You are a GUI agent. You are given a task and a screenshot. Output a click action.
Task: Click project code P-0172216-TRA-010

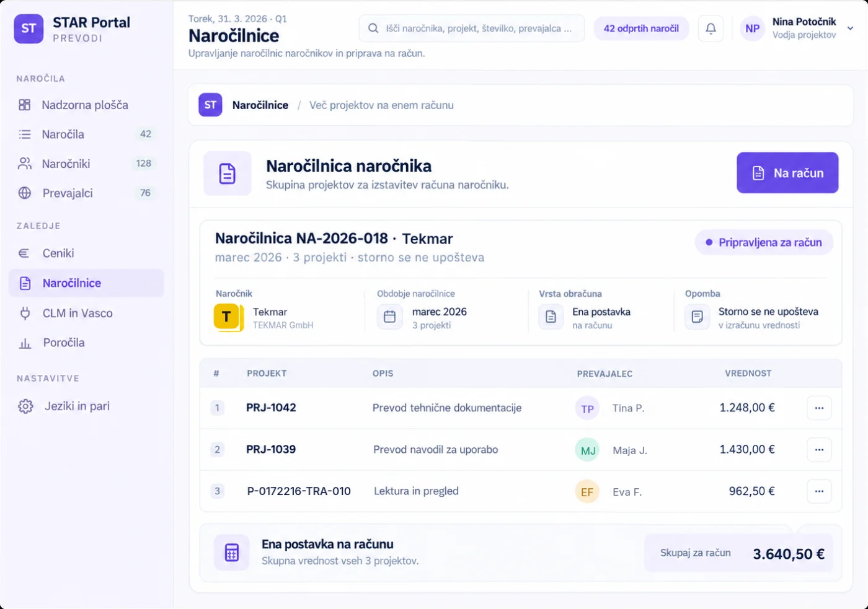coord(299,491)
